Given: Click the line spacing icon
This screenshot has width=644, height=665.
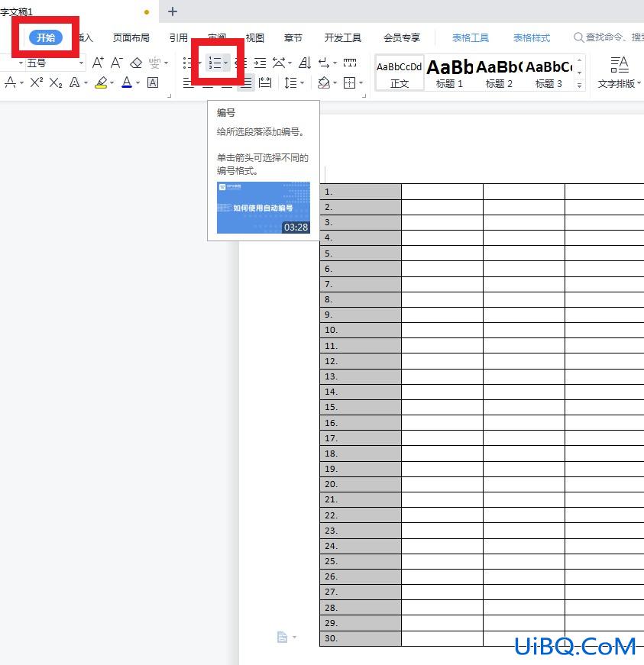Looking at the screenshot, I should point(290,82).
